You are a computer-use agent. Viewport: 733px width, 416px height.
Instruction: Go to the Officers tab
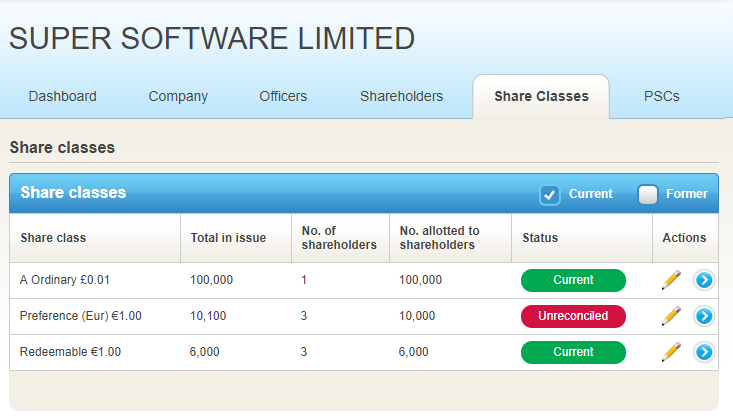[283, 97]
